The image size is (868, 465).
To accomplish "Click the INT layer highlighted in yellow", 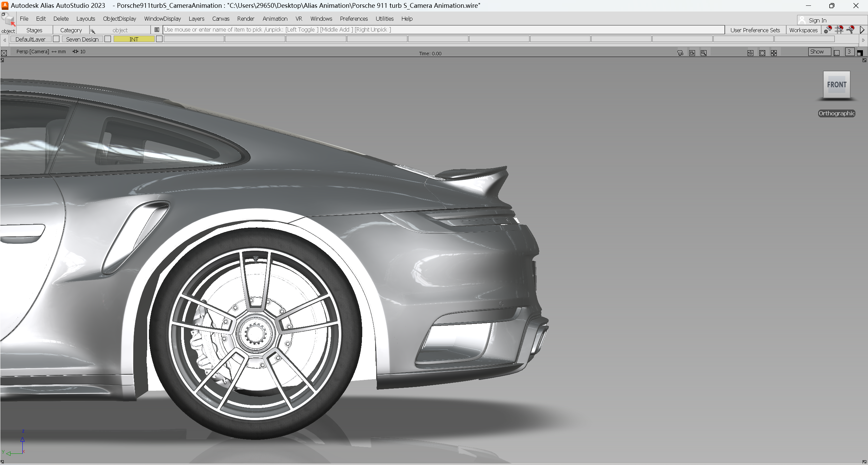I will [x=133, y=39].
